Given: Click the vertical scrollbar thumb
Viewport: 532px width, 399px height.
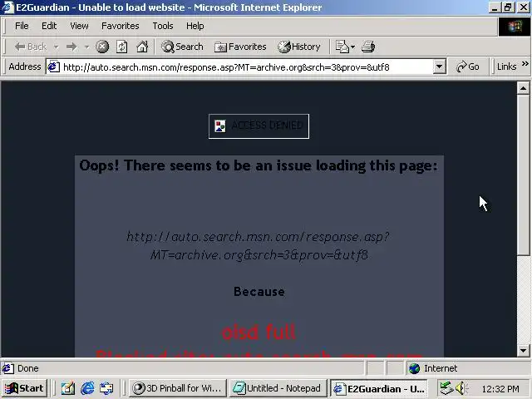Looking at the screenshot, I should coord(523,175).
